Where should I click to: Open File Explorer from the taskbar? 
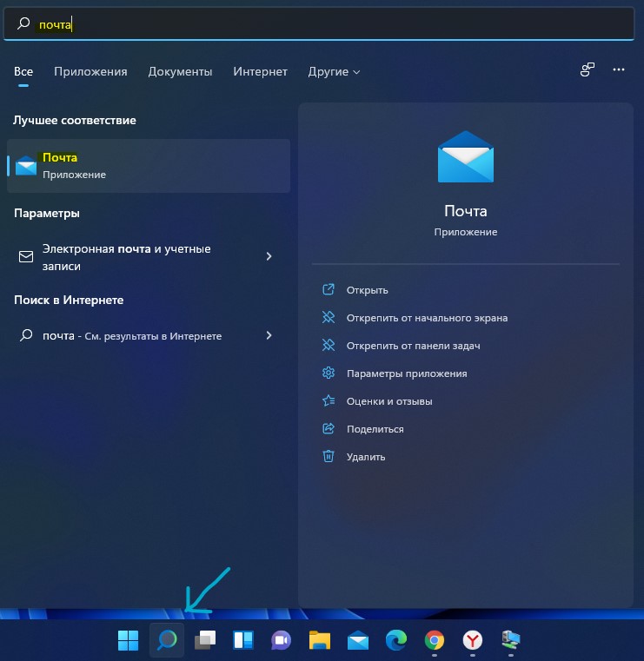320,640
